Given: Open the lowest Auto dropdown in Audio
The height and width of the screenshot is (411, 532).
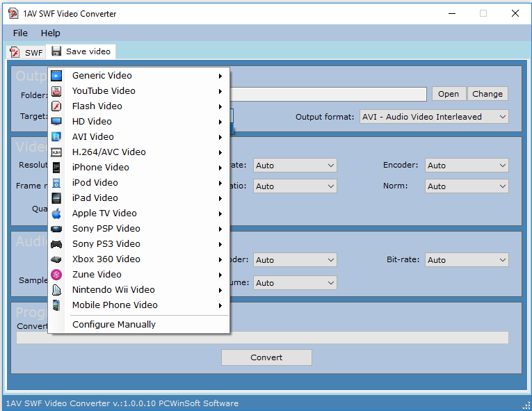Looking at the screenshot, I should click(x=295, y=283).
